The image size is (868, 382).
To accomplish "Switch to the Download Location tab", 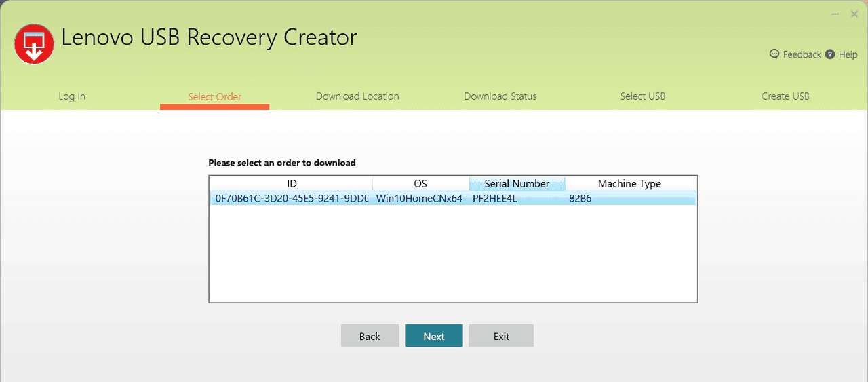I will 357,96.
